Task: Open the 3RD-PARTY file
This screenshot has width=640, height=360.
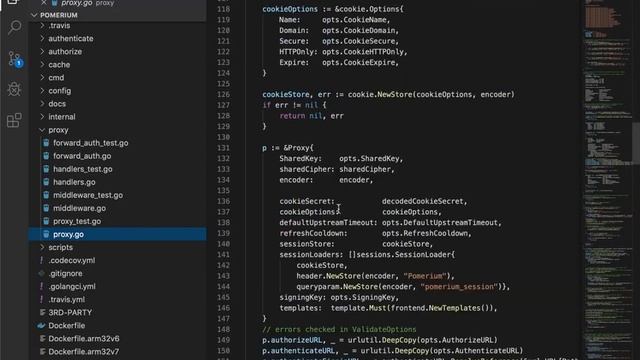Action: pyautogui.click(x=70, y=313)
